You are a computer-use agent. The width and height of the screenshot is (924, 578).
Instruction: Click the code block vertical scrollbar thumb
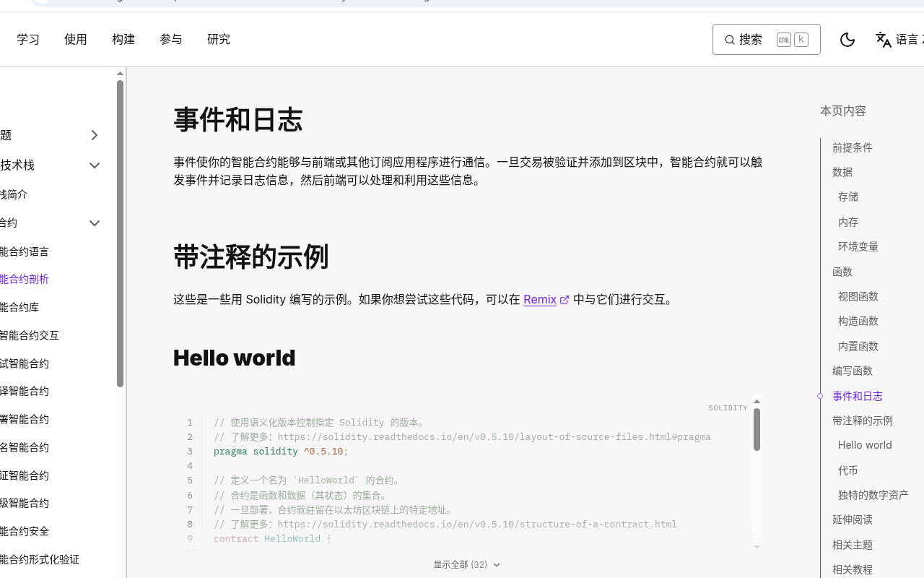[x=757, y=430]
